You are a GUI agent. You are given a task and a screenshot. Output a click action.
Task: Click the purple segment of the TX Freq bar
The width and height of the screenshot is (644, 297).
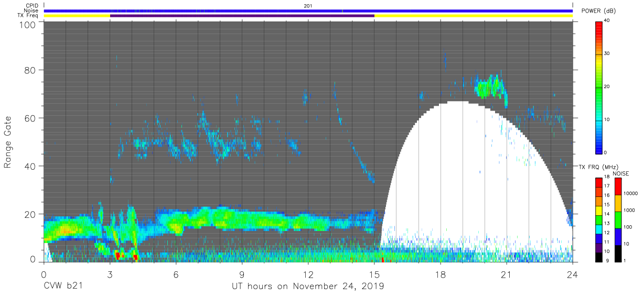point(242,16)
